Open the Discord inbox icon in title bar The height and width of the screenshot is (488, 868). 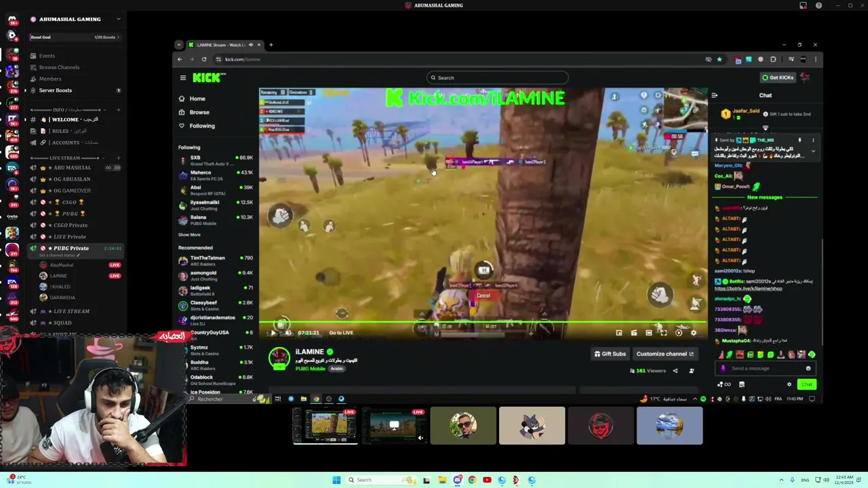pyautogui.click(x=803, y=5)
